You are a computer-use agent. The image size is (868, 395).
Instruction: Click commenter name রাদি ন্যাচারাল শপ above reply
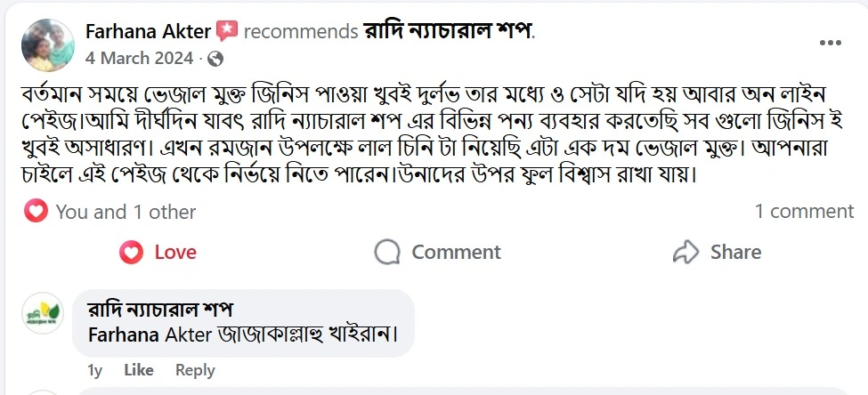coord(160,310)
